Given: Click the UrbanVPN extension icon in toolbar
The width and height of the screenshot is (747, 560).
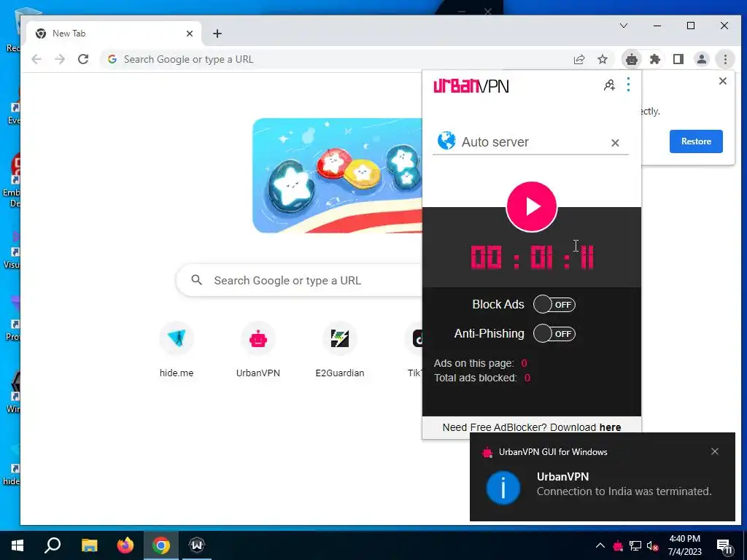Looking at the screenshot, I should [632, 60].
